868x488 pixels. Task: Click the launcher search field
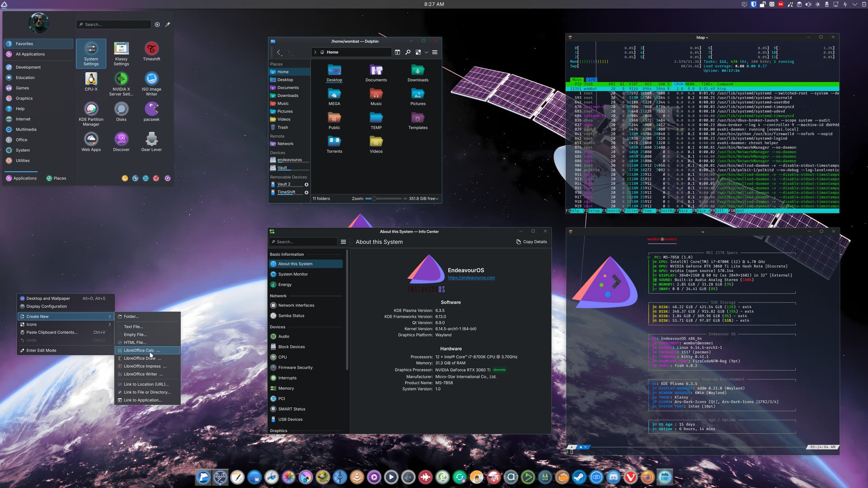pos(115,24)
